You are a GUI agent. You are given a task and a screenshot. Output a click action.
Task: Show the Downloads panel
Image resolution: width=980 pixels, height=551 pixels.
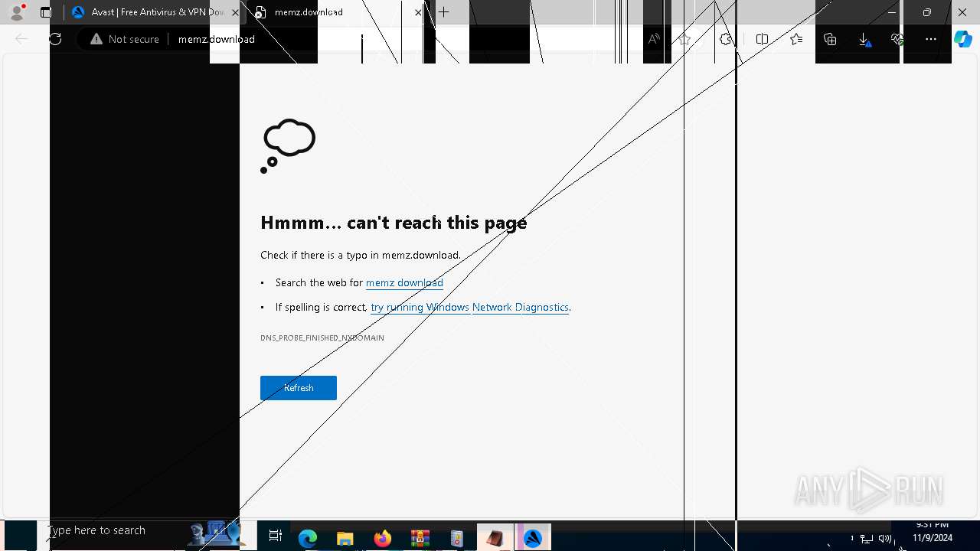(864, 39)
